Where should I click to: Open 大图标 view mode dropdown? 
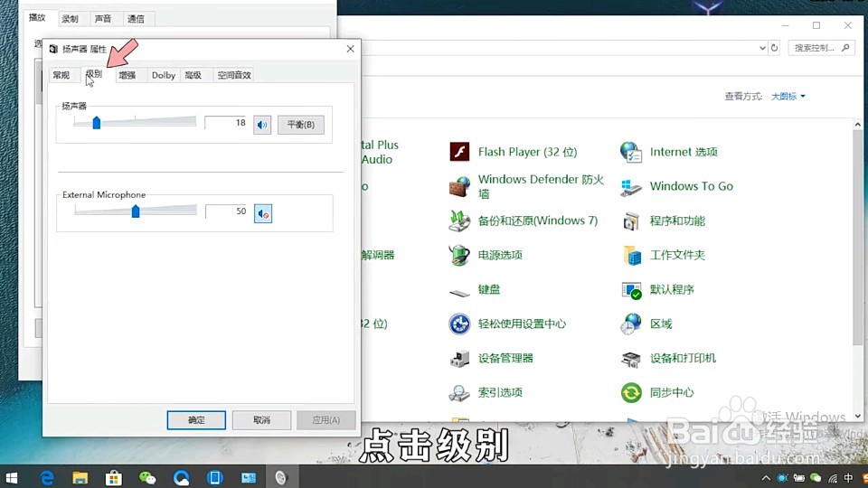coord(788,97)
